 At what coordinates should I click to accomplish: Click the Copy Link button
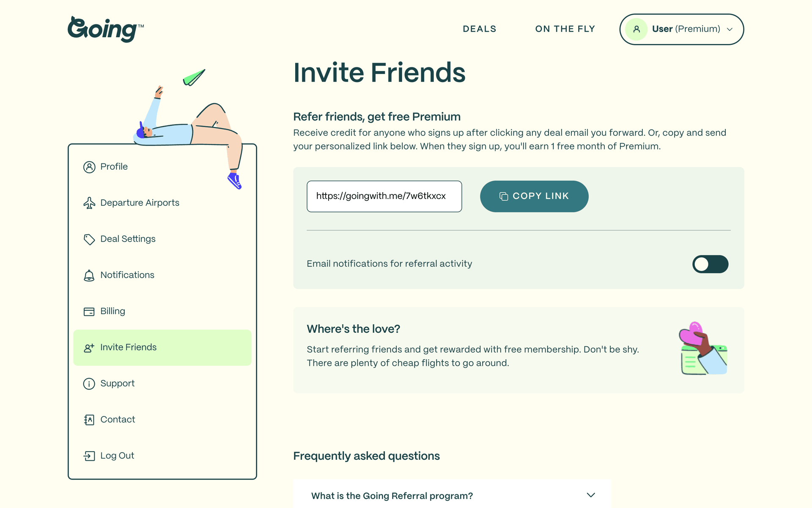pos(534,196)
